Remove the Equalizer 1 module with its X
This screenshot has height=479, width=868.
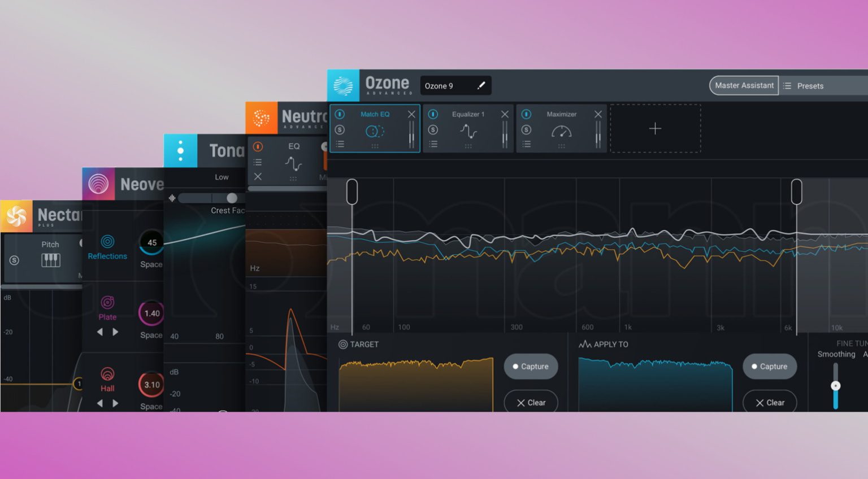505,114
